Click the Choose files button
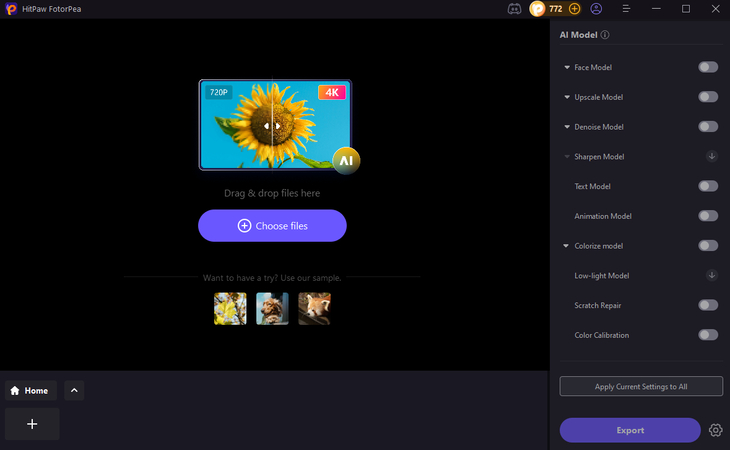This screenshot has width=730, height=450. pos(272,226)
